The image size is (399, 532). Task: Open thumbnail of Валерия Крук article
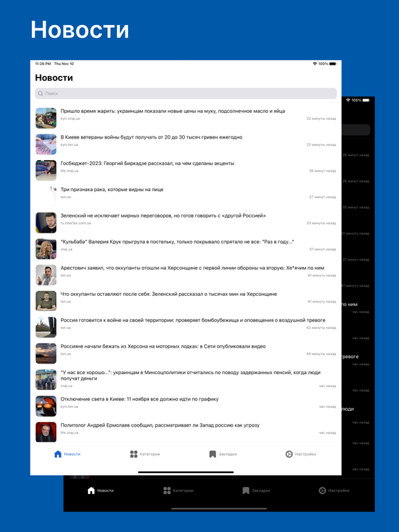46,249
